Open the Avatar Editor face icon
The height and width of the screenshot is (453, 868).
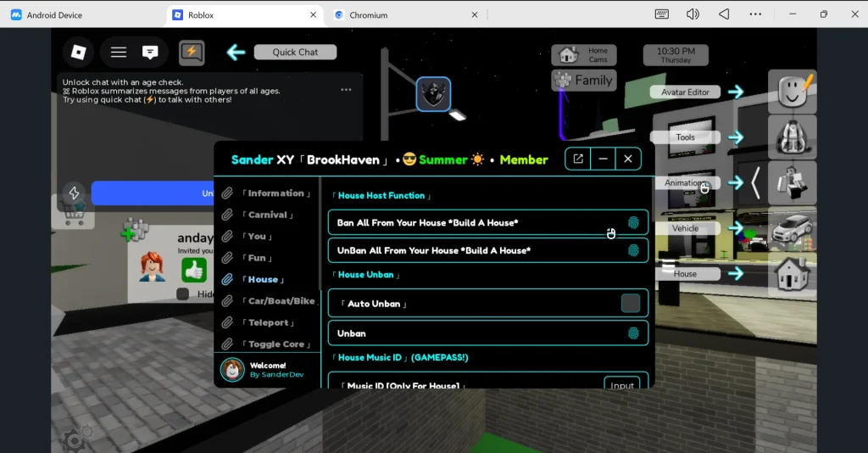point(793,92)
